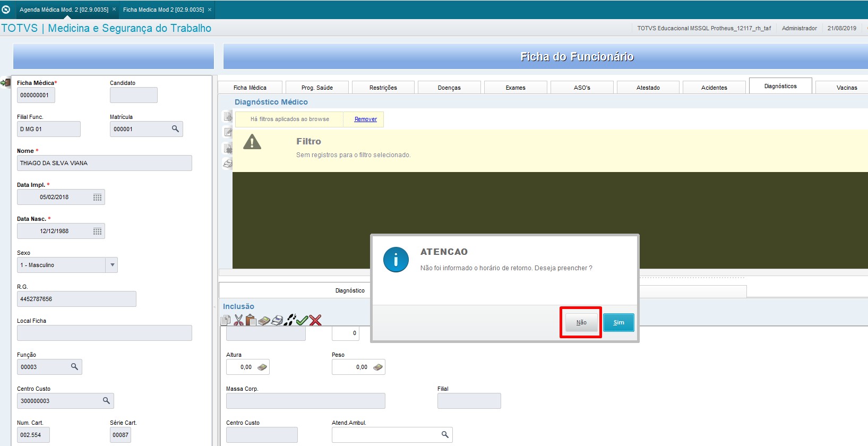Click the Série Cart. field 00087
The height and width of the screenshot is (446, 868).
121,435
